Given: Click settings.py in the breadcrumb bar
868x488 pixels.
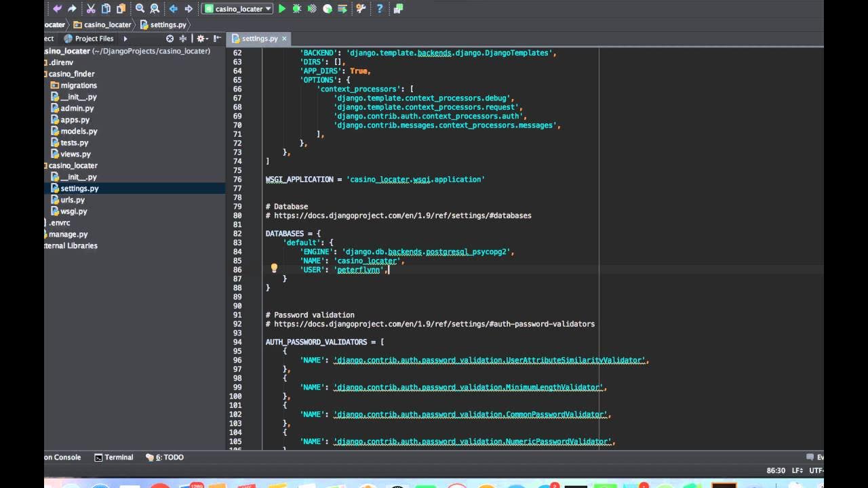Looking at the screenshot, I should 163,24.
